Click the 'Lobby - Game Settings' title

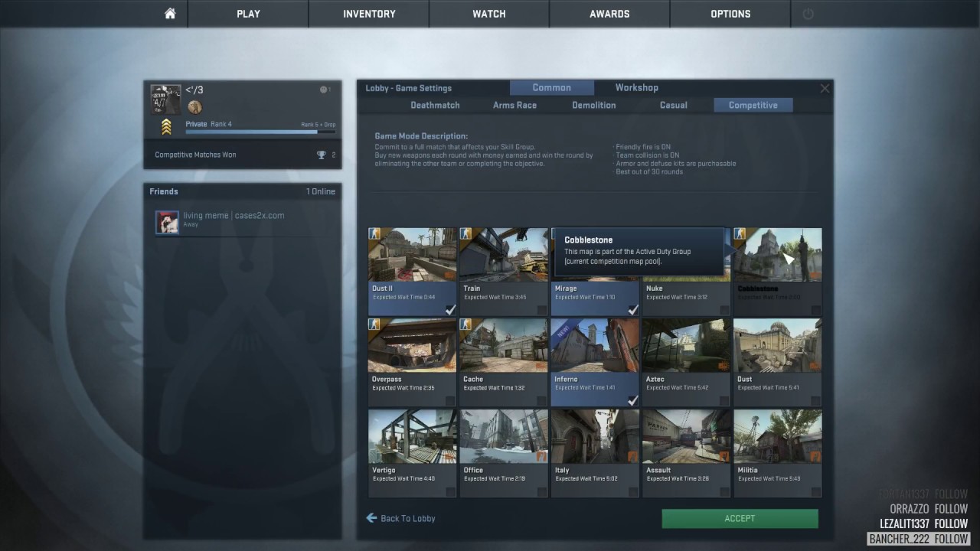[408, 88]
